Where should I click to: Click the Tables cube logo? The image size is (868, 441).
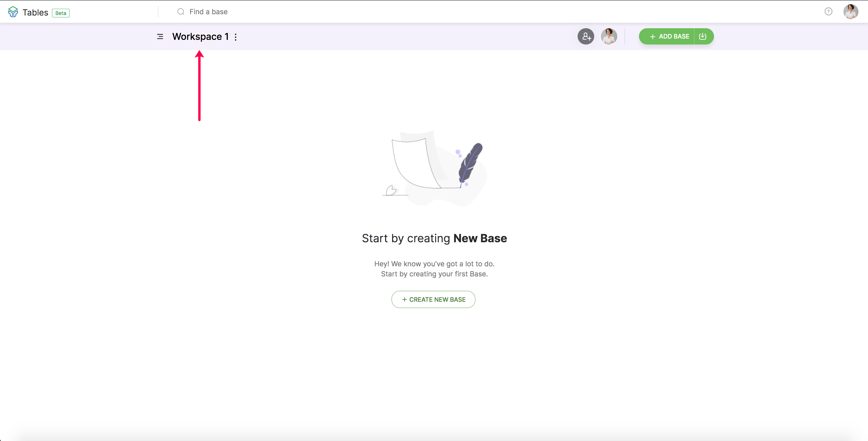pyautogui.click(x=13, y=12)
